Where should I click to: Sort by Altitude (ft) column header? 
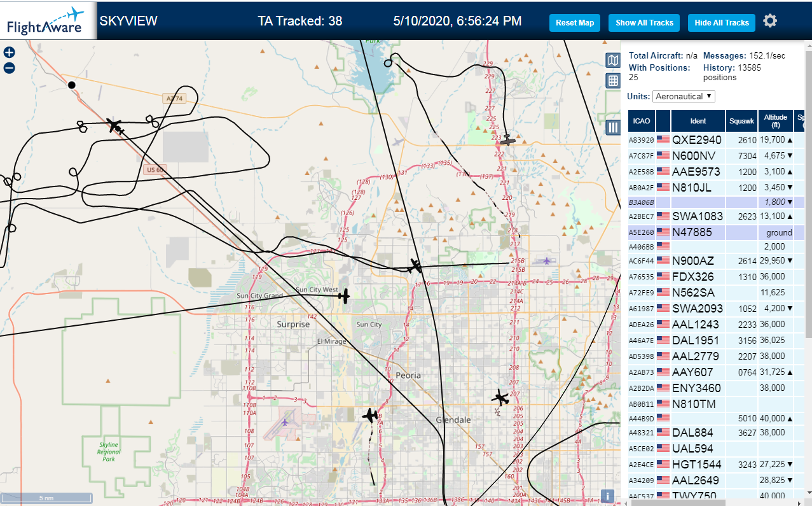click(776, 121)
